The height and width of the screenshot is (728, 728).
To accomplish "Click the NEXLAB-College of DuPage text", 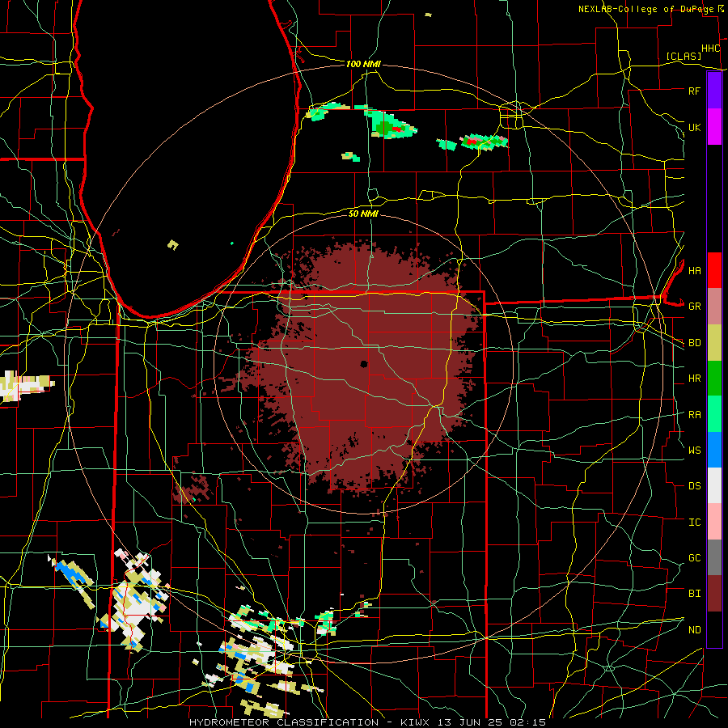I will coord(645,9).
